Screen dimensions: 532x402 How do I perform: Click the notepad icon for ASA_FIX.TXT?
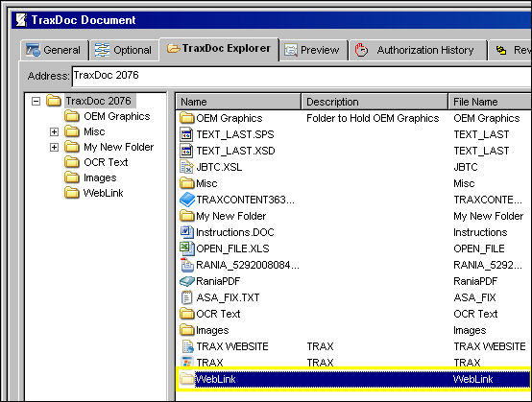click(186, 297)
